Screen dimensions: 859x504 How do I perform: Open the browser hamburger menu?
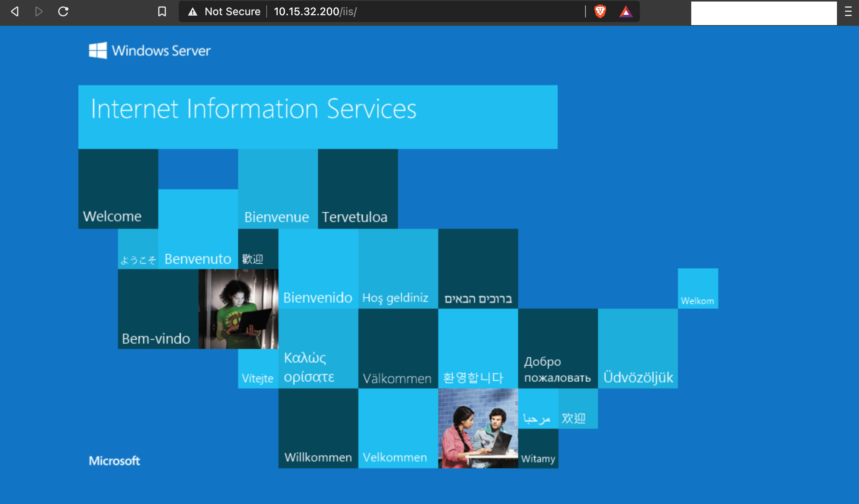point(848,12)
